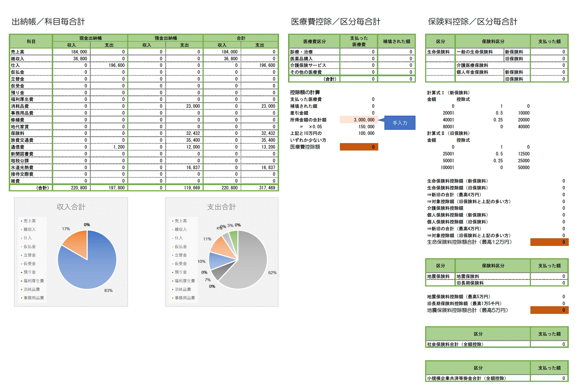
Task: Select the 預金出納帳 column header
Action: tap(166, 38)
